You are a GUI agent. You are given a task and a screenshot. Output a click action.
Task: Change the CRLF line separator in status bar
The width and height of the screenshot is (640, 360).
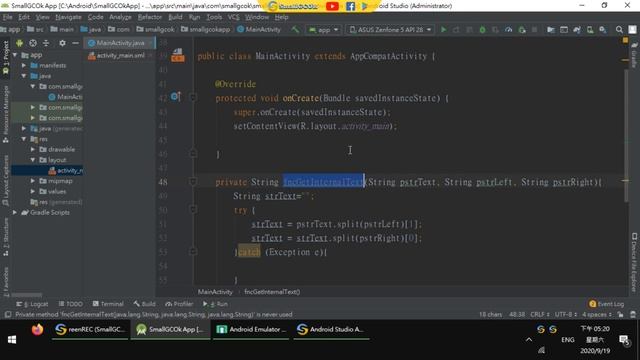540,315
